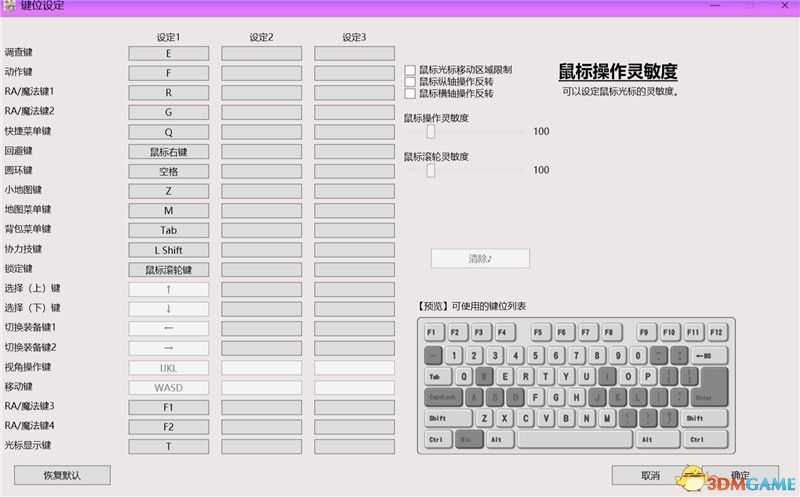
Task: Click the backspace key in keyboard preview
Action: (709, 355)
